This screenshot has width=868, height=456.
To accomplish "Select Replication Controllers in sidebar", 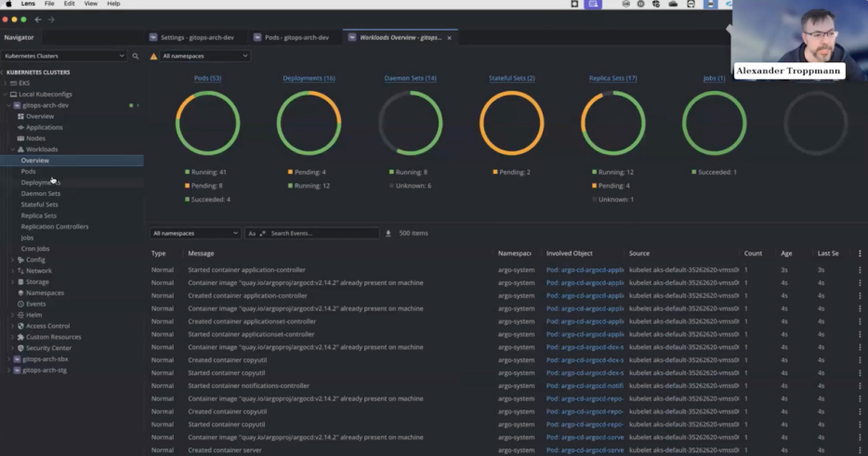I will pyautogui.click(x=54, y=227).
